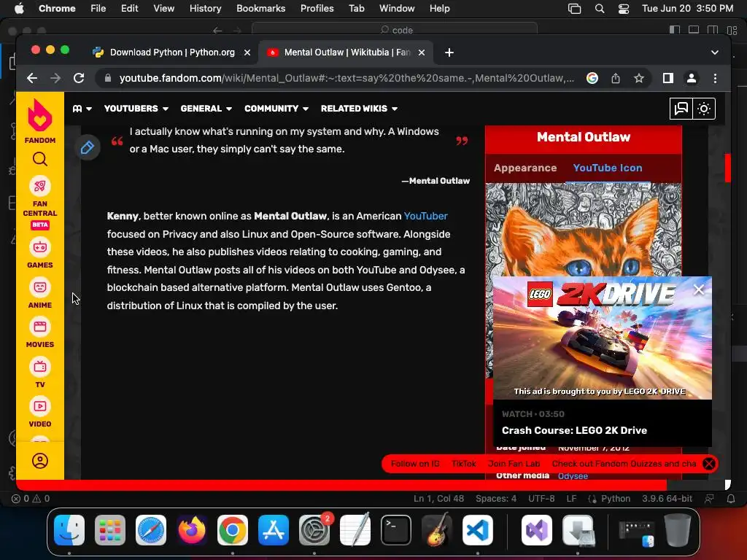Screen dimensions: 747x560
Task: Open the wiki discussions icon
Action: click(681, 109)
